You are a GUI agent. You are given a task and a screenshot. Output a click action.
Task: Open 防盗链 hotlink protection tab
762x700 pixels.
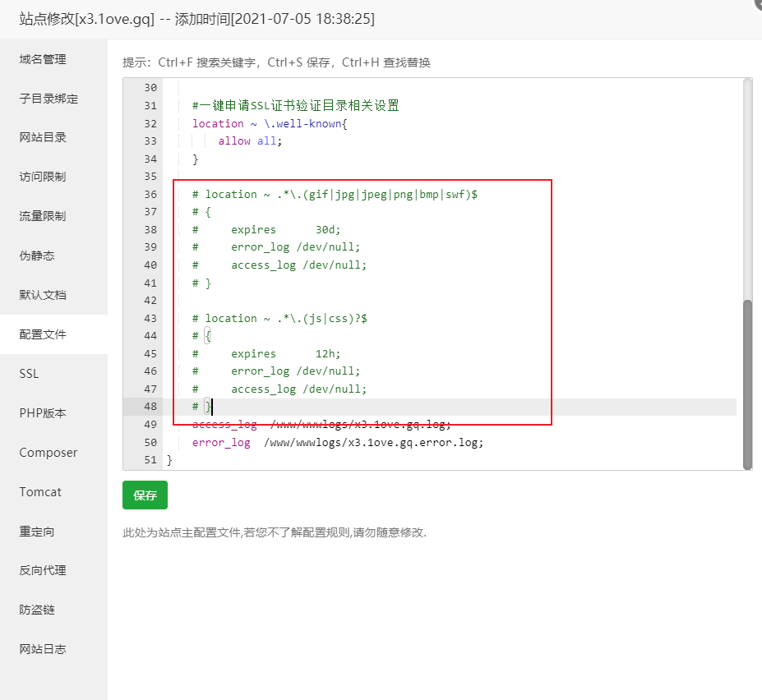[37, 610]
